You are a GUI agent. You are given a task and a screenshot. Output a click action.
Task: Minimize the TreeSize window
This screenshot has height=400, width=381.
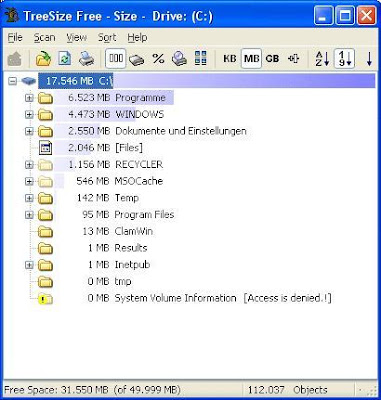(x=323, y=16)
